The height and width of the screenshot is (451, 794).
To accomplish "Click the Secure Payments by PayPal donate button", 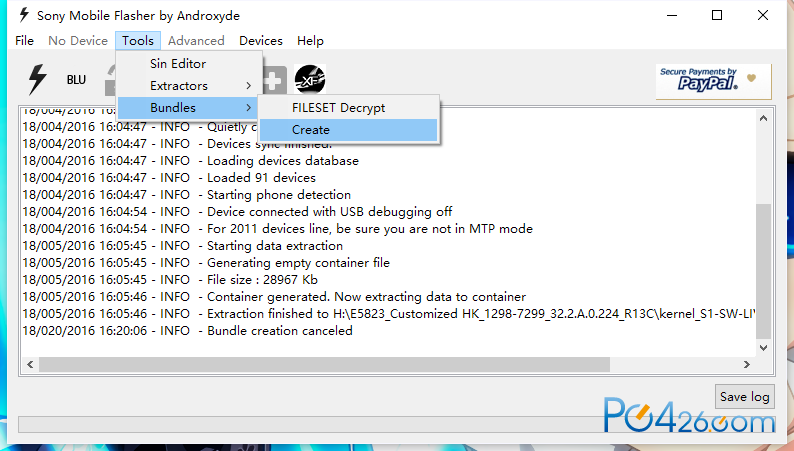I will 713,81.
